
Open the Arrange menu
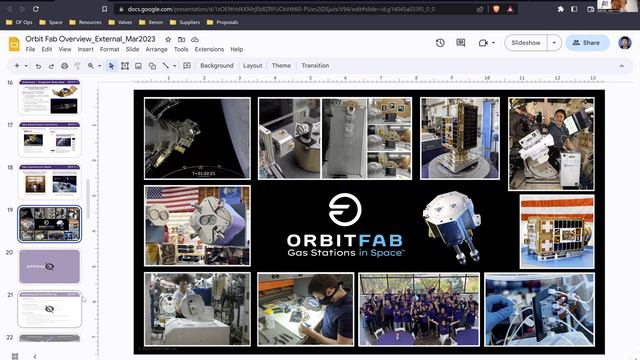point(157,49)
